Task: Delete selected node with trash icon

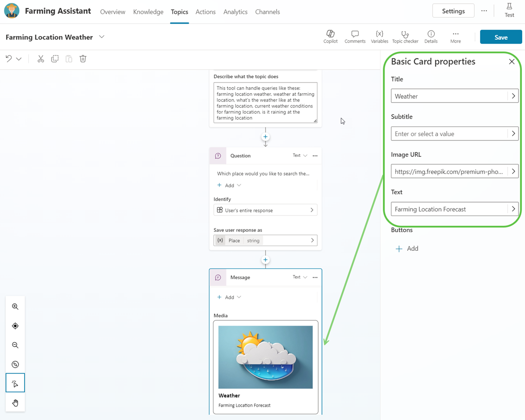Action: (83, 59)
